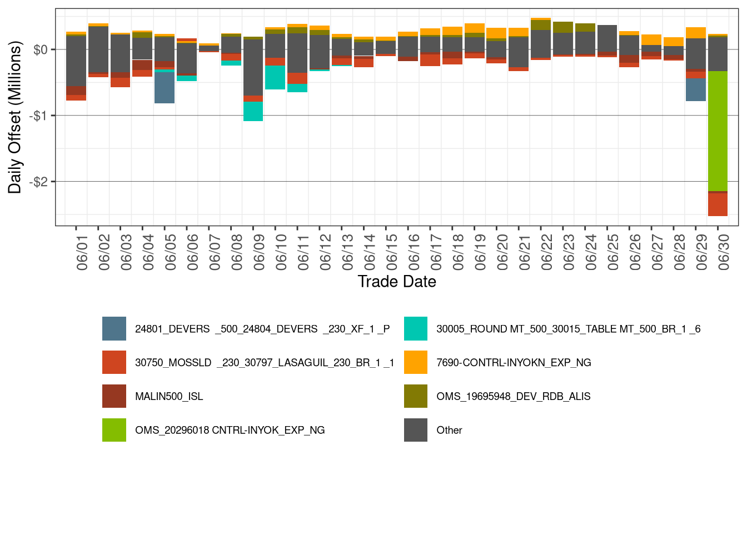Click the -$2 y-axis label

click(x=39, y=182)
